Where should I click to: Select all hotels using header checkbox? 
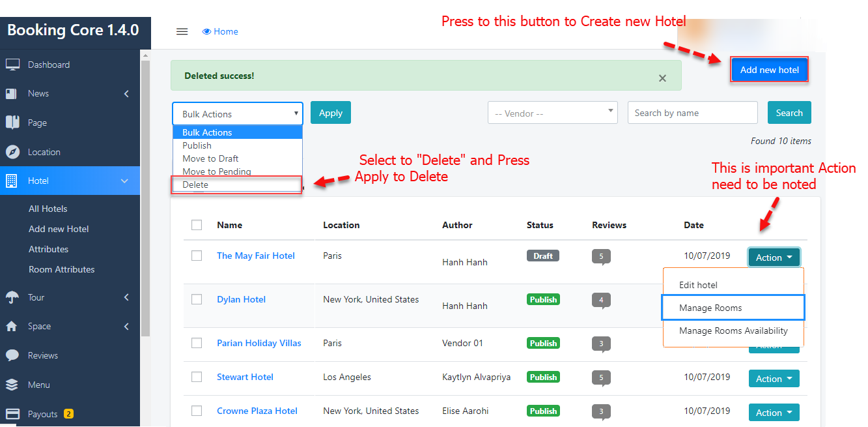197,225
